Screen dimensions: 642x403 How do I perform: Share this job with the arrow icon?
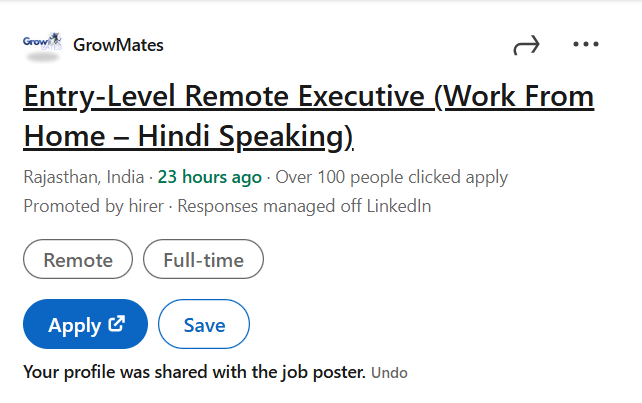[x=526, y=45]
